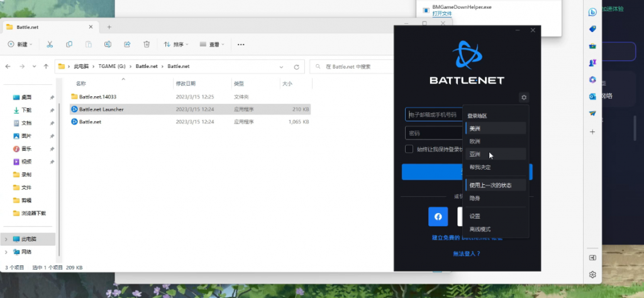Image resolution: width=644 pixels, height=298 pixels.
Task: Open the three-dots more options in Explorer
Action: [241, 45]
